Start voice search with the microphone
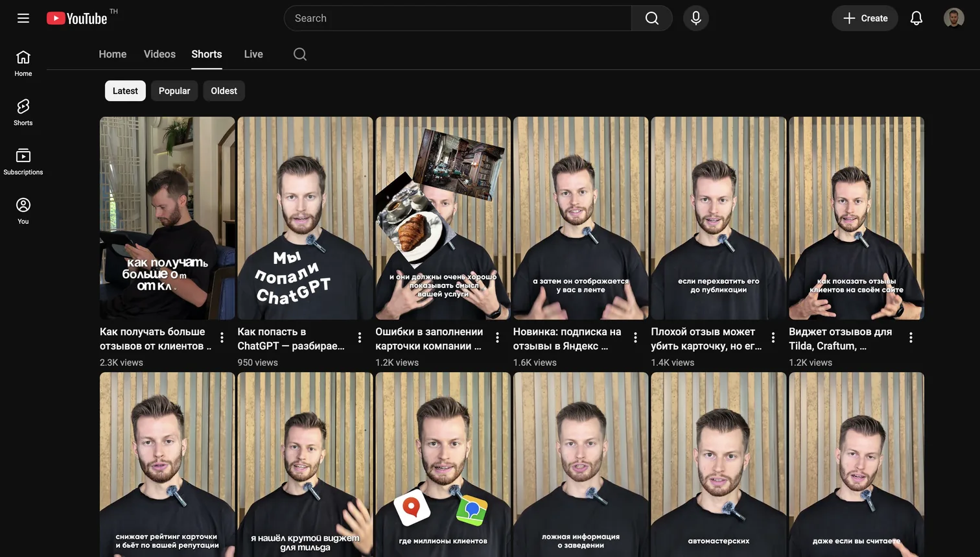 point(696,18)
